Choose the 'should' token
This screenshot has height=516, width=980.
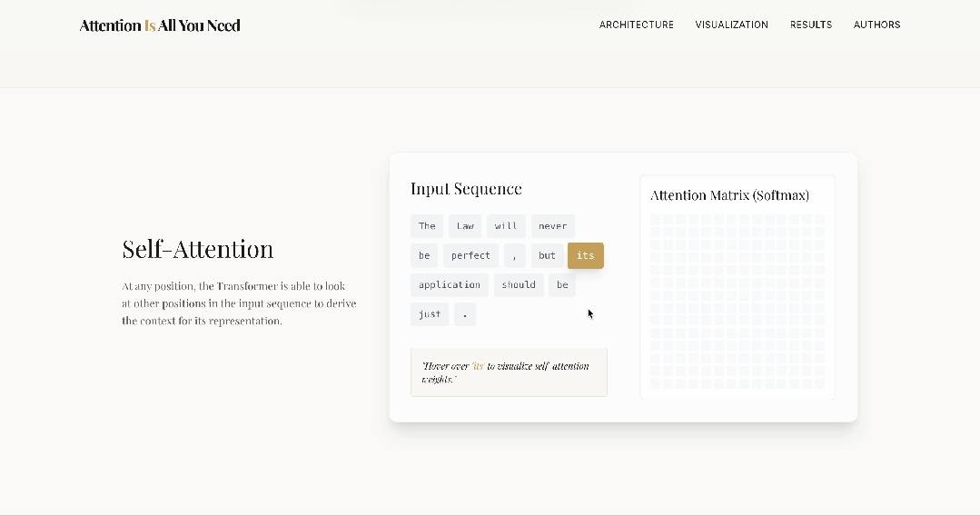click(519, 284)
